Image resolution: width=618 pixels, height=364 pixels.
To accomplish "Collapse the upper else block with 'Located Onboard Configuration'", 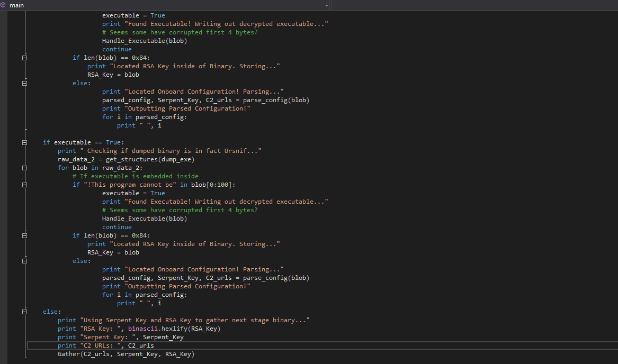I will coord(25,83).
